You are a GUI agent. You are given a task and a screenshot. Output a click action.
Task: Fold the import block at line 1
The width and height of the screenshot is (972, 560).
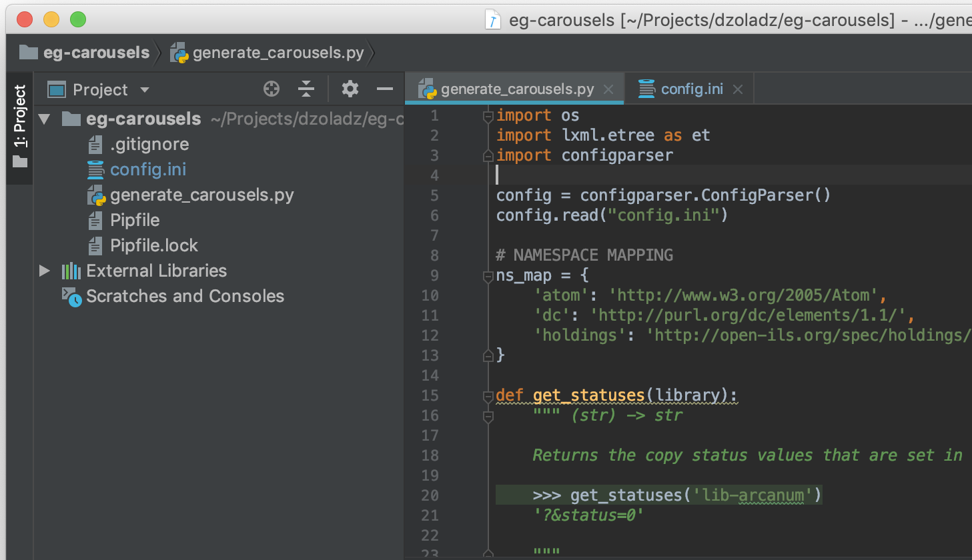[488, 116]
